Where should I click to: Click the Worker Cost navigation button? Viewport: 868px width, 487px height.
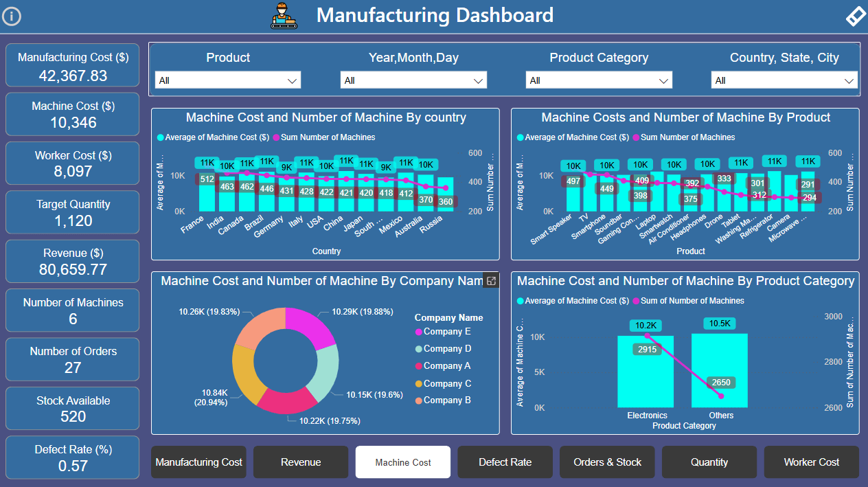(811, 462)
